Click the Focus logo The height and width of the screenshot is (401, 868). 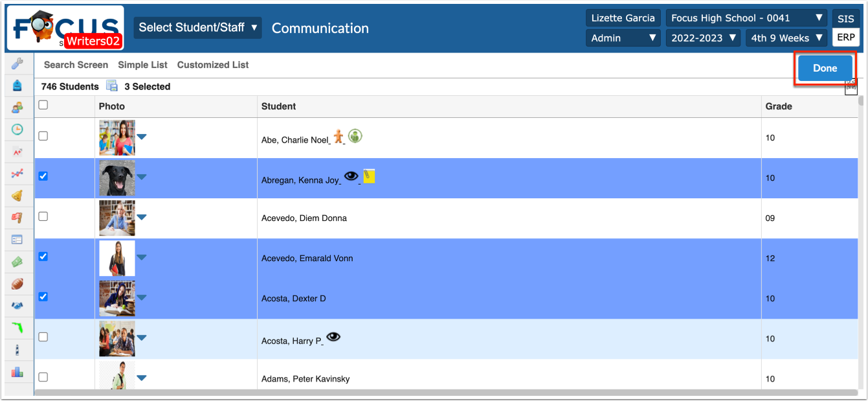[65, 28]
